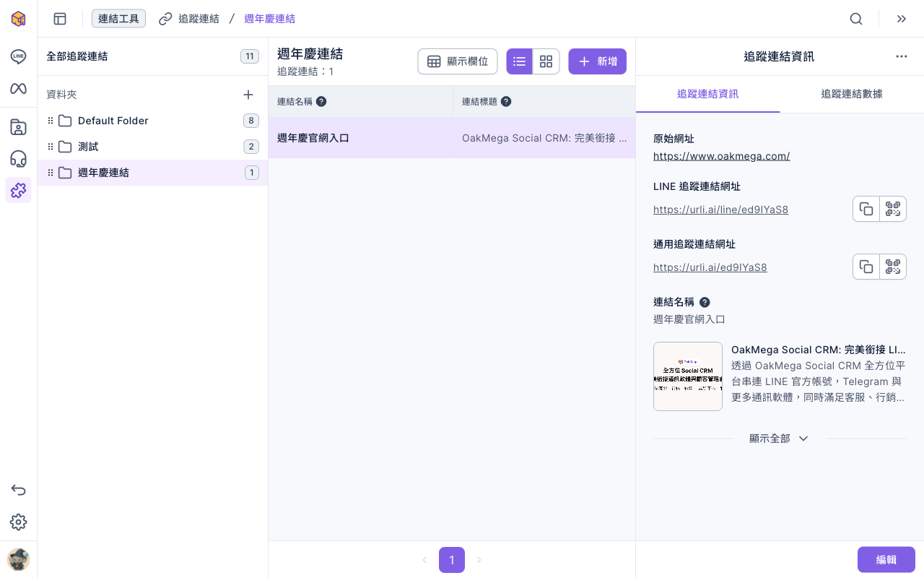Switch to list view

[520, 61]
